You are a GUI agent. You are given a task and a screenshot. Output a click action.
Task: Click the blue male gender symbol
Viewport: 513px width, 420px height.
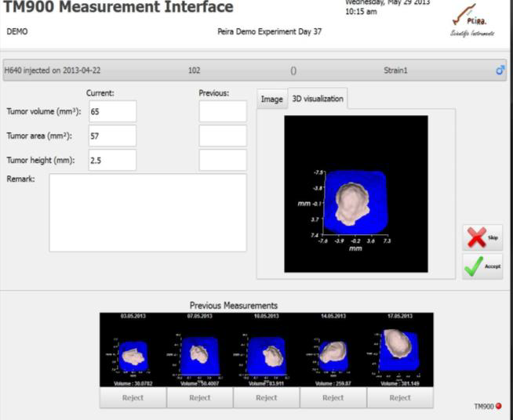coord(500,71)
